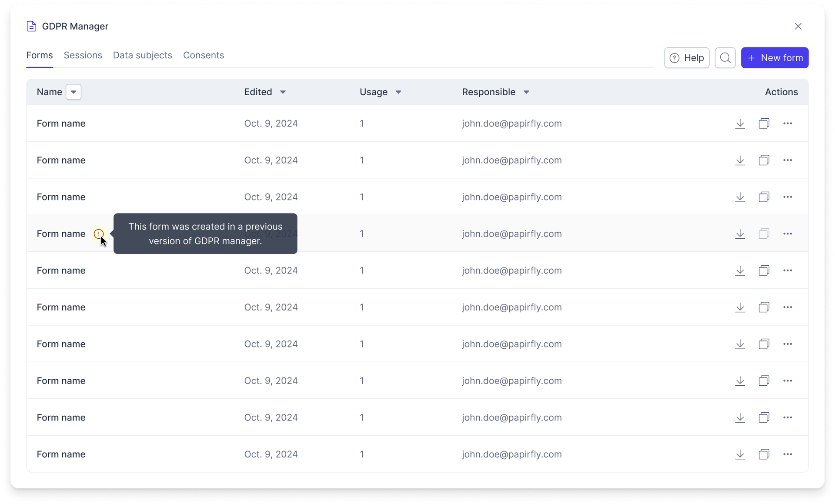Download the first form in the list
Screen dimensions: 835x504
coord(740,123)
